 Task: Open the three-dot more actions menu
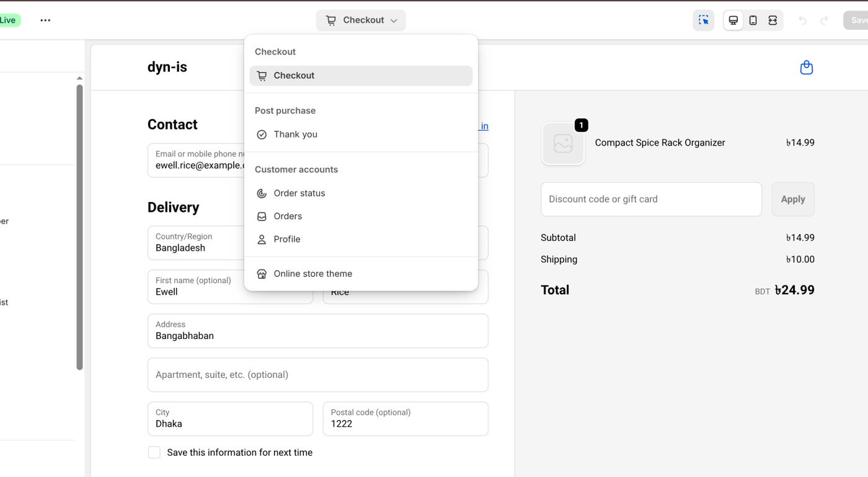45,20
